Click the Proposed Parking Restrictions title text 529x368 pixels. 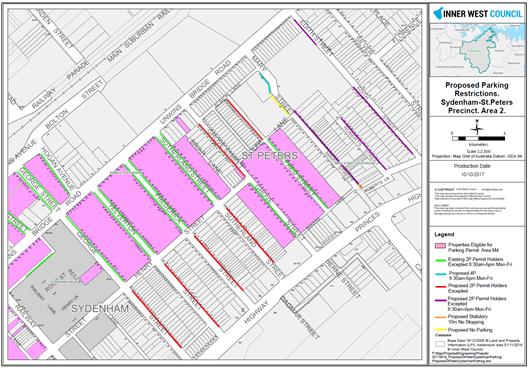pyautogui.click(x=476, y=98)
